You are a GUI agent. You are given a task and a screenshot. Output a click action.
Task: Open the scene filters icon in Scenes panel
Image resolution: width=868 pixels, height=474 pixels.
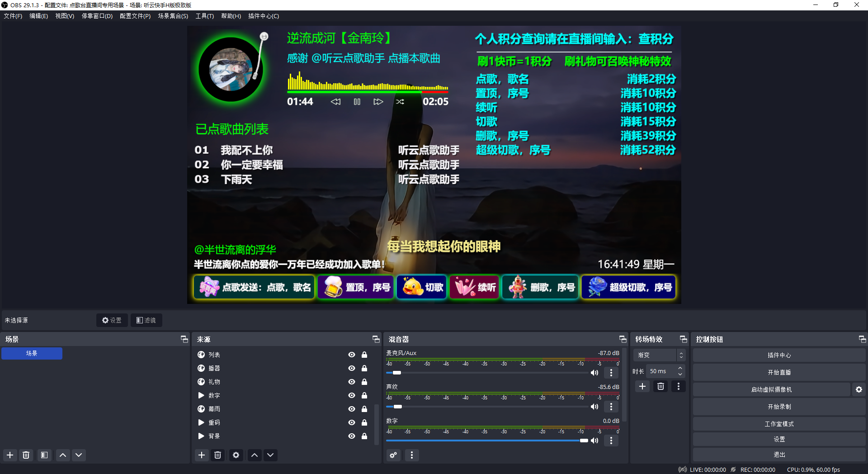pos(44,455)
